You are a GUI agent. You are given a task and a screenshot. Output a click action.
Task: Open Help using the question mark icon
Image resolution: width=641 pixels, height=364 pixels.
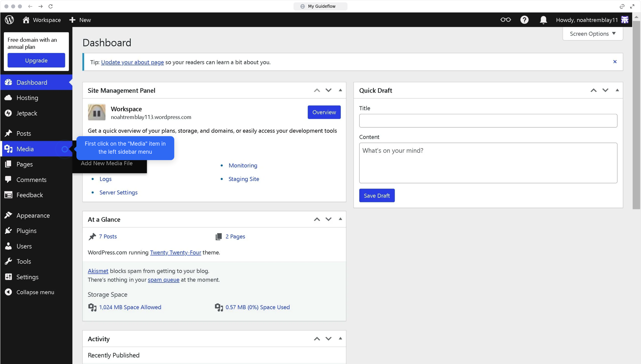click(x=524, y=20)
